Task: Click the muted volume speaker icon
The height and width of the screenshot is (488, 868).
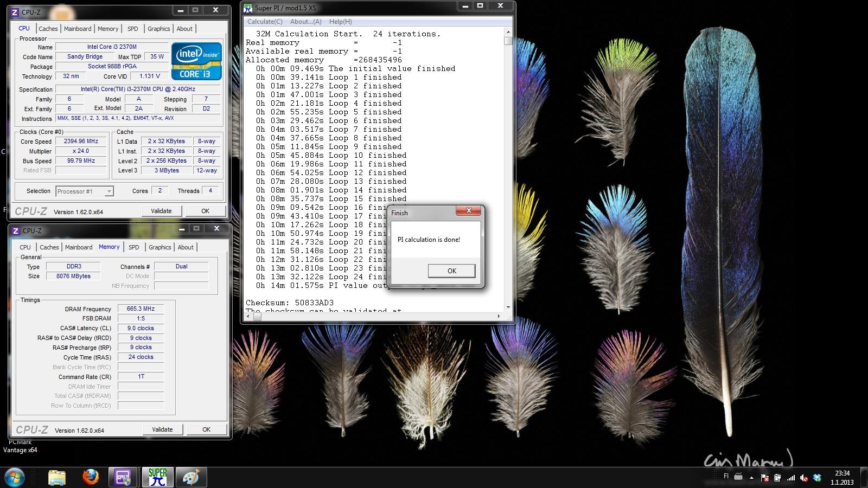Action: click(x=804, y=478)
